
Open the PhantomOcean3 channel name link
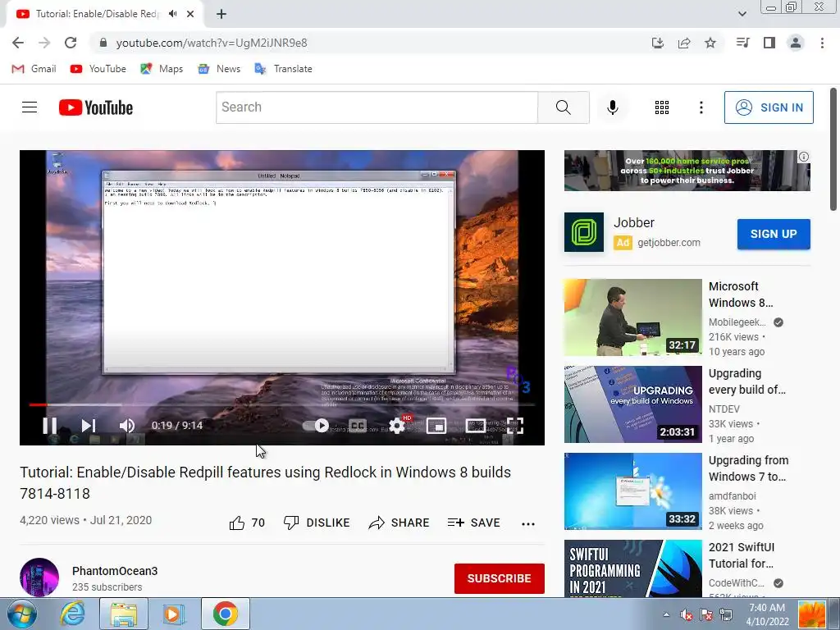point(115,571)
